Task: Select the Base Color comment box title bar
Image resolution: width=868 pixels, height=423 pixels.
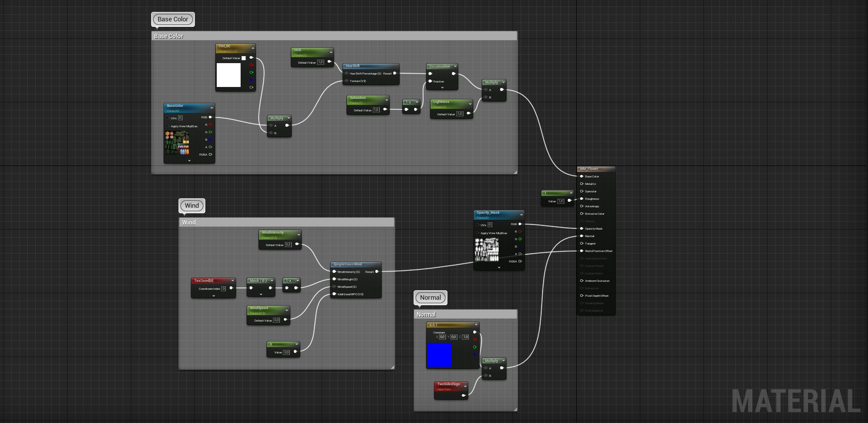Action: click(334, 36)
